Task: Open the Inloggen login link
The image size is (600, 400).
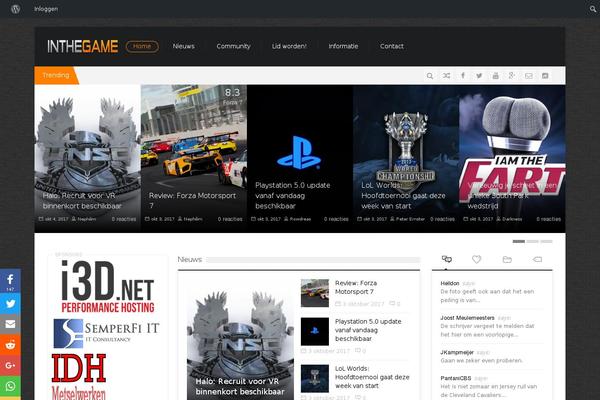Action: coord(46,9)
